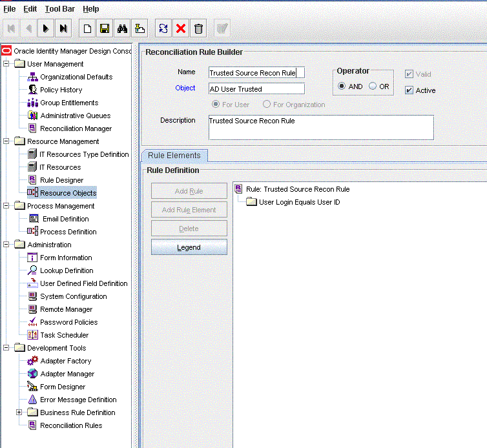The width and height of the screenshot is (487, 448).
Task: Click into the Description text area
Action: point(321,128)
